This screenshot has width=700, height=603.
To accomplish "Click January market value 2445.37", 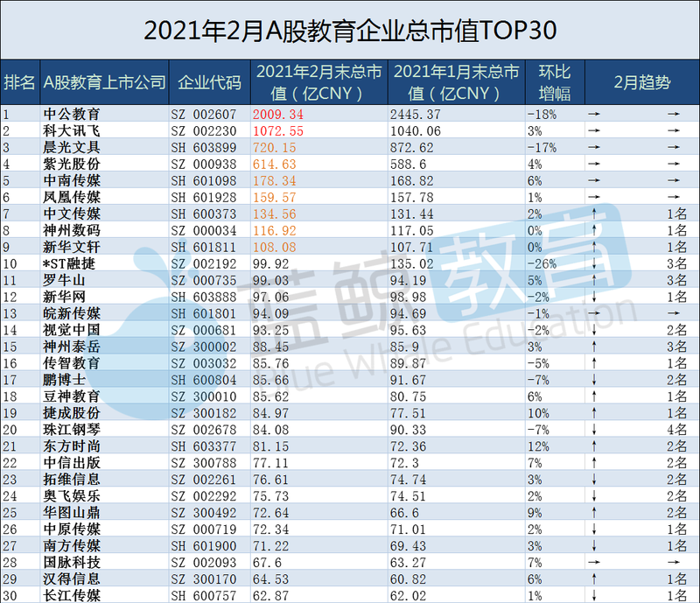I will point(416,115).
